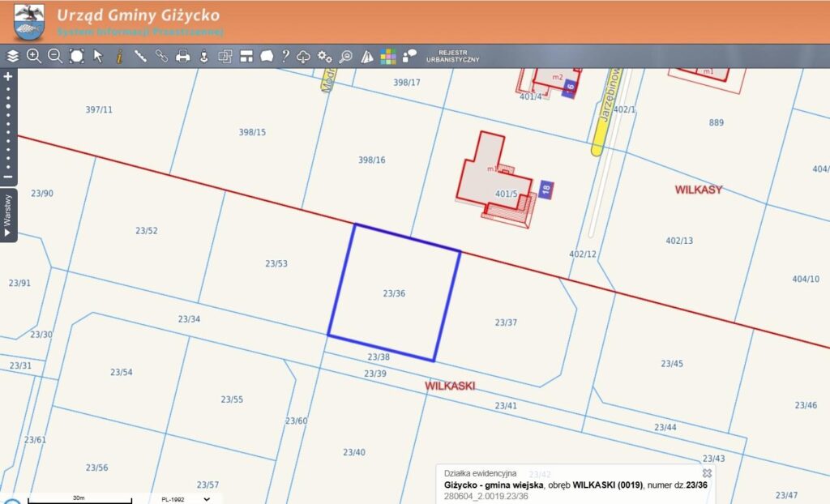This screenshot has height=504, width=830.
Task: Click the person with speech bubble icon
Action: coord(409,56)
